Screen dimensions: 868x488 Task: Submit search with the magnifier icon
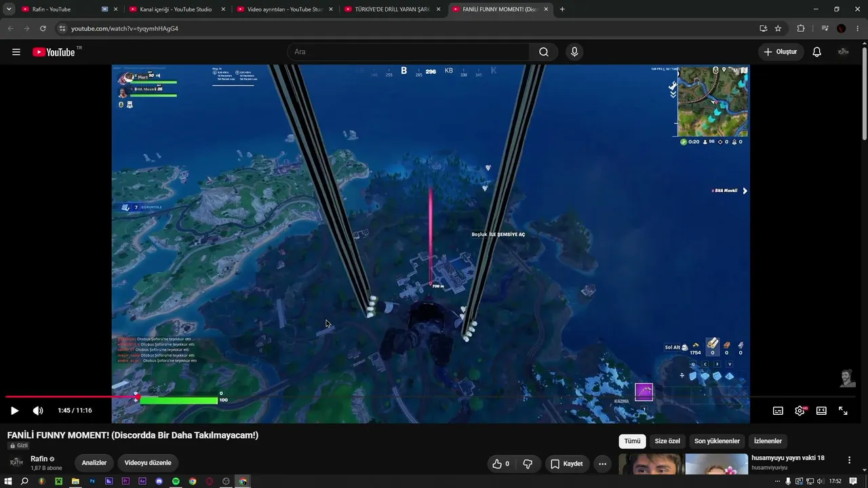tap(544, 52)
